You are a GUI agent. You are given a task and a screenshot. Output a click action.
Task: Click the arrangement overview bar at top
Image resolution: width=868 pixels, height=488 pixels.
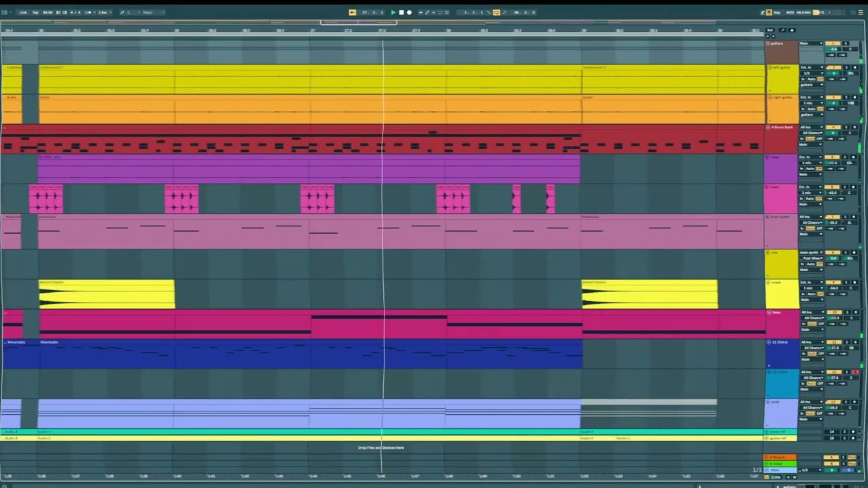383,22
